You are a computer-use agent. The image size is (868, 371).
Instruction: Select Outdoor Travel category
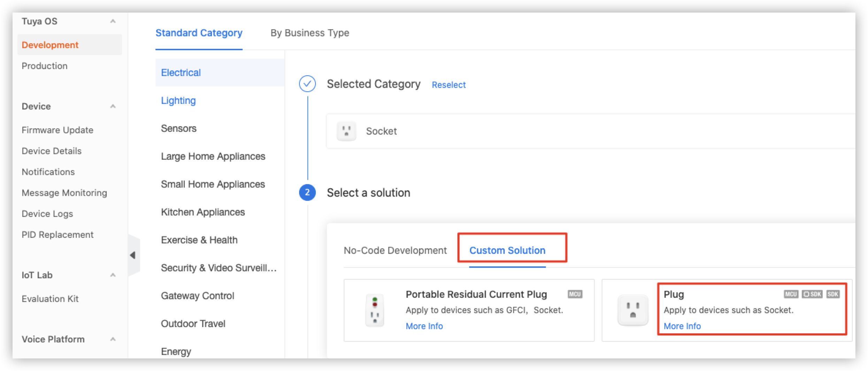[x=193, y=324]
